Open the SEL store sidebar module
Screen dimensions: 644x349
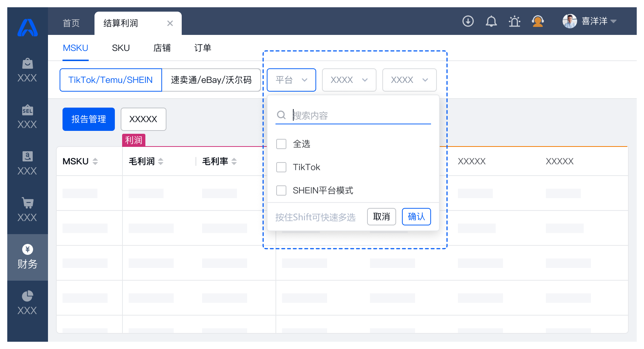point(28,116)
